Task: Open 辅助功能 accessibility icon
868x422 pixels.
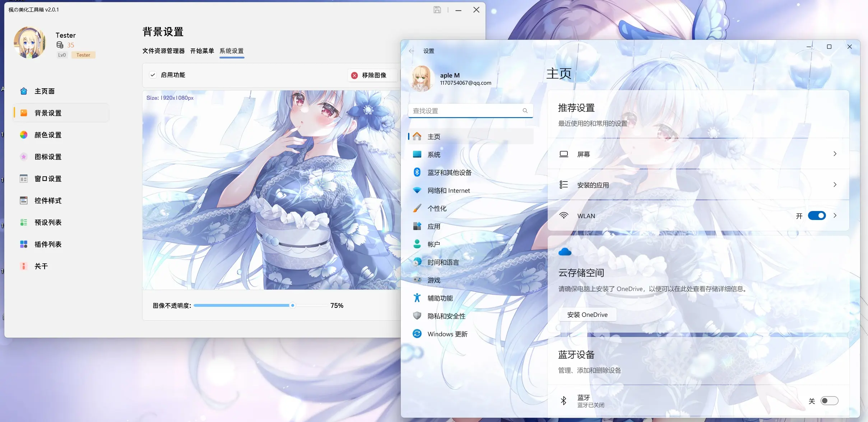Action: 417,298
